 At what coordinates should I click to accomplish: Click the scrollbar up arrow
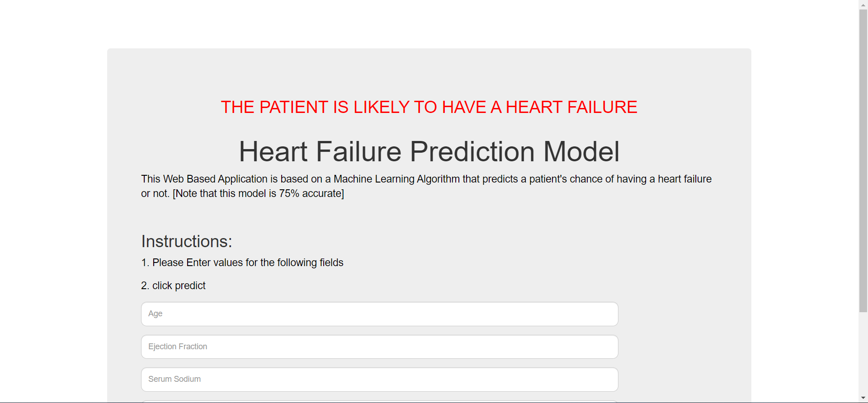tap(863, 4)
